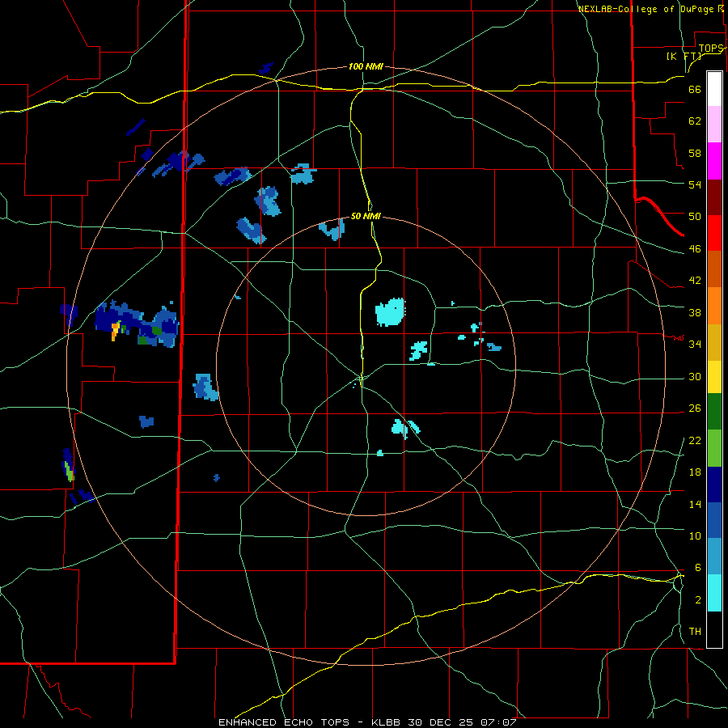This screenshot has height=728, width=728.
Task: Click the "30 DEC 25" date text
Action: tap(440, 722)
